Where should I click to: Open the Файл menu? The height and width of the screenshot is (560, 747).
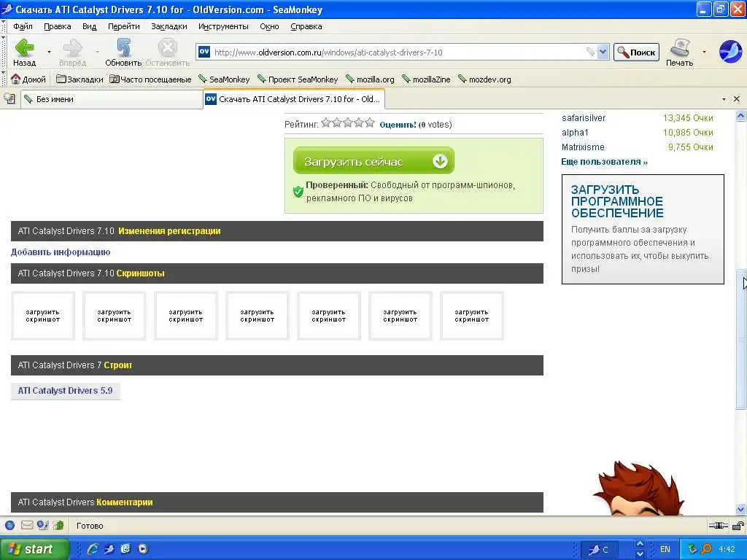[x=23, y=26]
